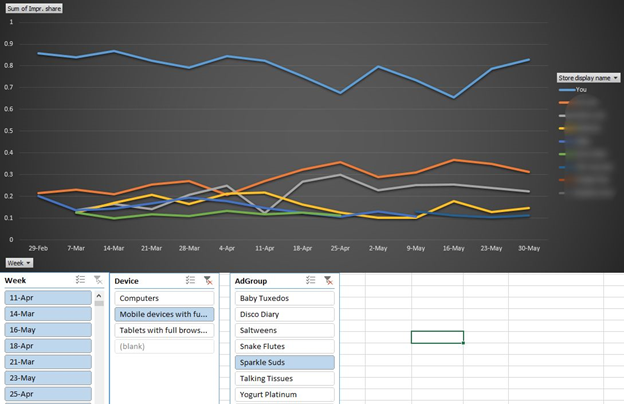Select 11-Apr in the Week slicer
Image resolution: width=624 pixels, height=404 pixels.
[x=48, y=298]
